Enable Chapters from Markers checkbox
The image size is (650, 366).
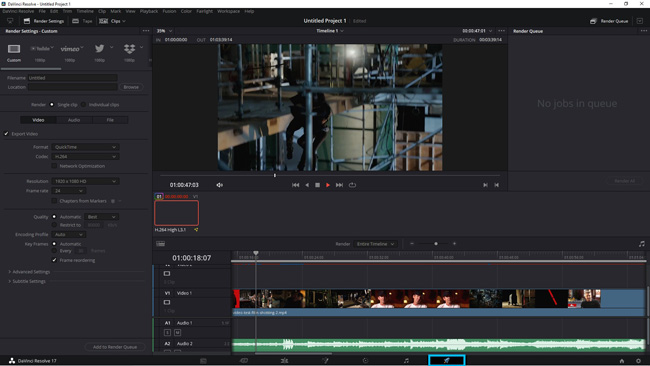tap(54, 201)
